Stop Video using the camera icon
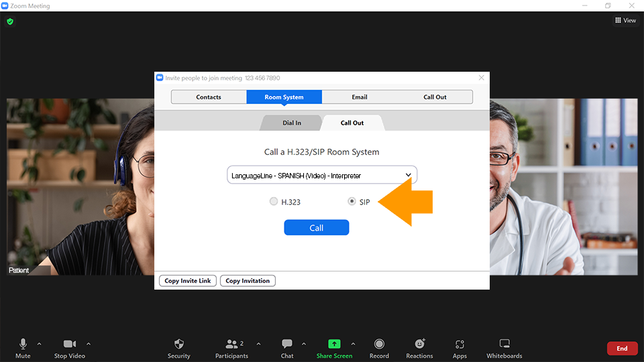 click(70, 344)
